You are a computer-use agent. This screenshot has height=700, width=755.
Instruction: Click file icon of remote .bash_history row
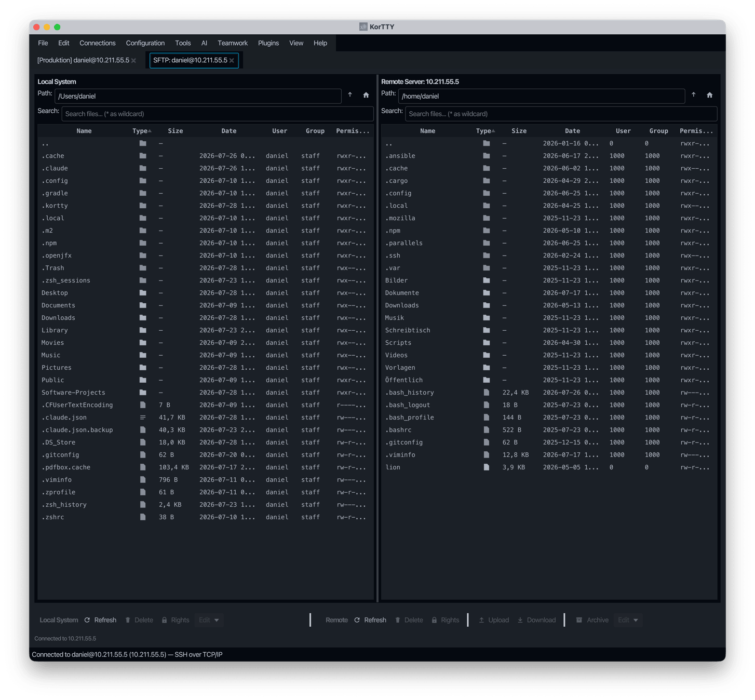pyautogui.click(x=487, y=393)
